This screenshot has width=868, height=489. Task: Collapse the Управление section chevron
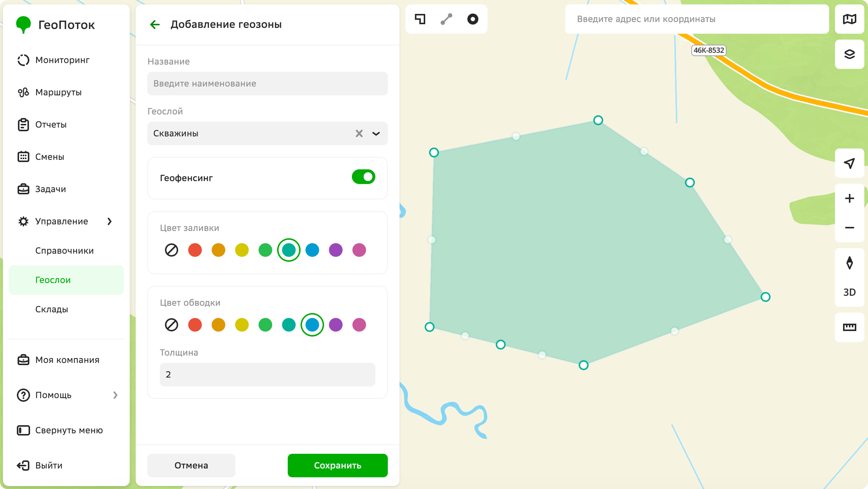110,221
